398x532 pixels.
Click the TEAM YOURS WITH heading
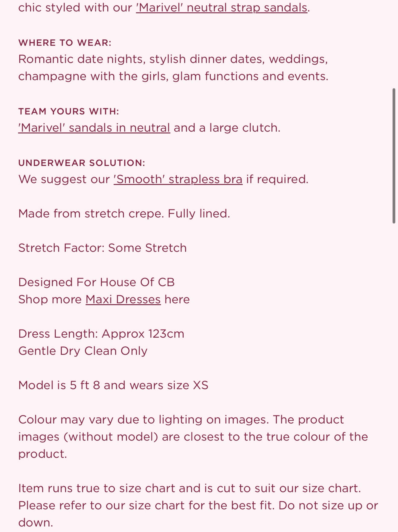point(69,111)
